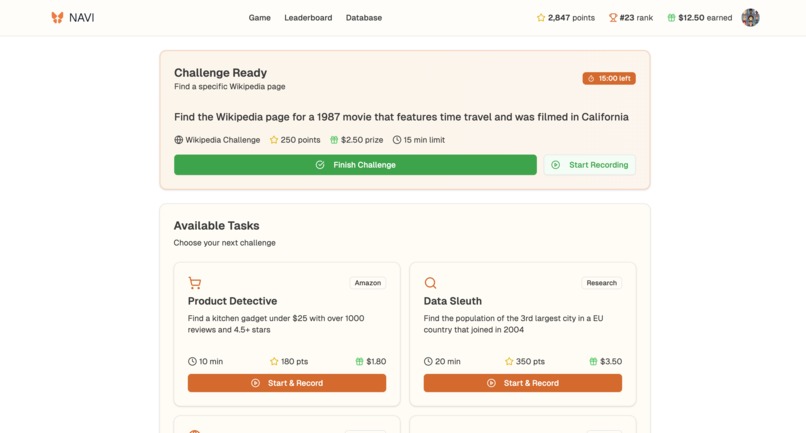Click the star icon beside 350 pts
The height and width of the screenshot is (433, 806).
[x=509, y=362]
